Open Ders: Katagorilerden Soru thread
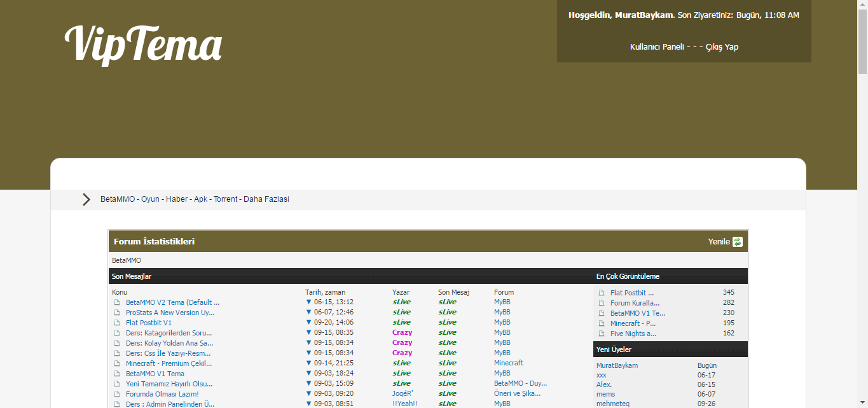868x408 pixels. 169,333
